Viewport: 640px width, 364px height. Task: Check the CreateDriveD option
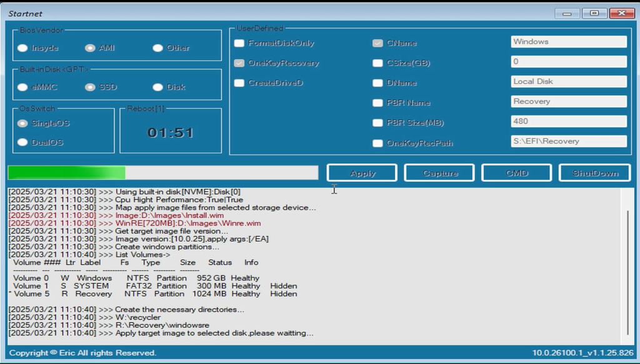(x=239, y=83)
